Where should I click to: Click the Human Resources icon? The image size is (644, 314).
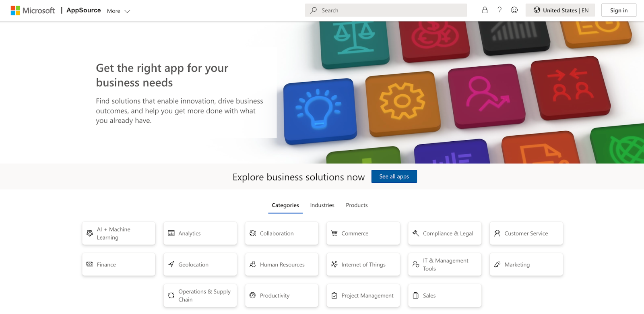253,264
